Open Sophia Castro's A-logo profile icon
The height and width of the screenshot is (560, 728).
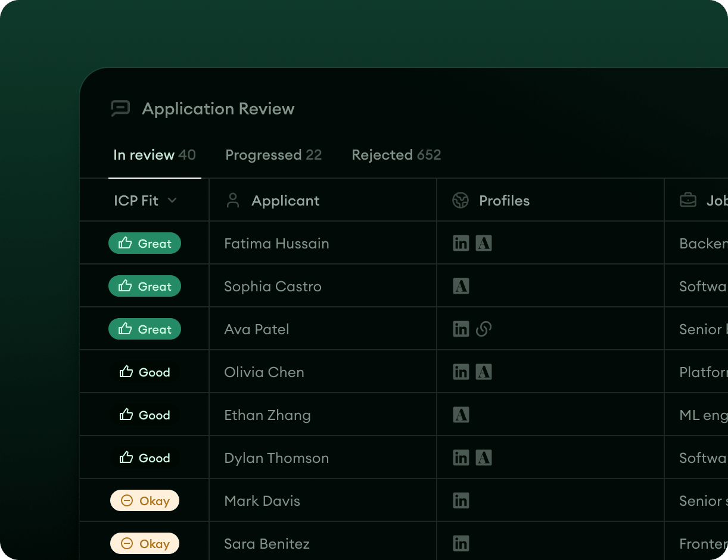pyautogui.click(x=461, y=286)
